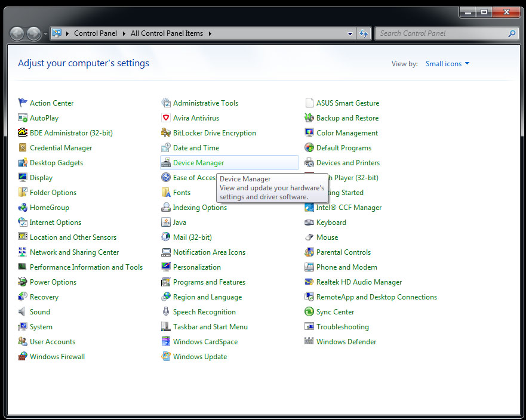Click the Sound speaker icon
Image resolution: width=526 pixels, height=420 pixels.
23,311
